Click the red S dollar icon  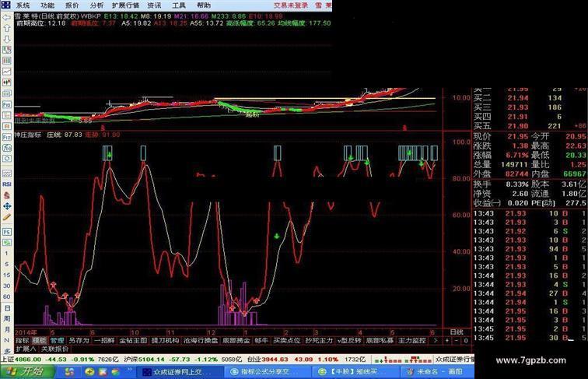(7, 195)
